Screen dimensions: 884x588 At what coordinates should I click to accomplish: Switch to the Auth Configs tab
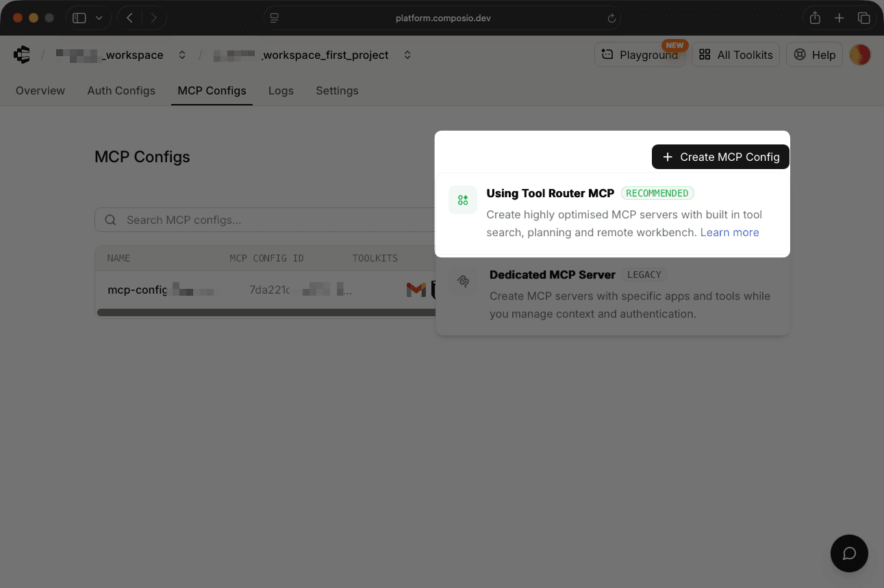click(121, 90)
